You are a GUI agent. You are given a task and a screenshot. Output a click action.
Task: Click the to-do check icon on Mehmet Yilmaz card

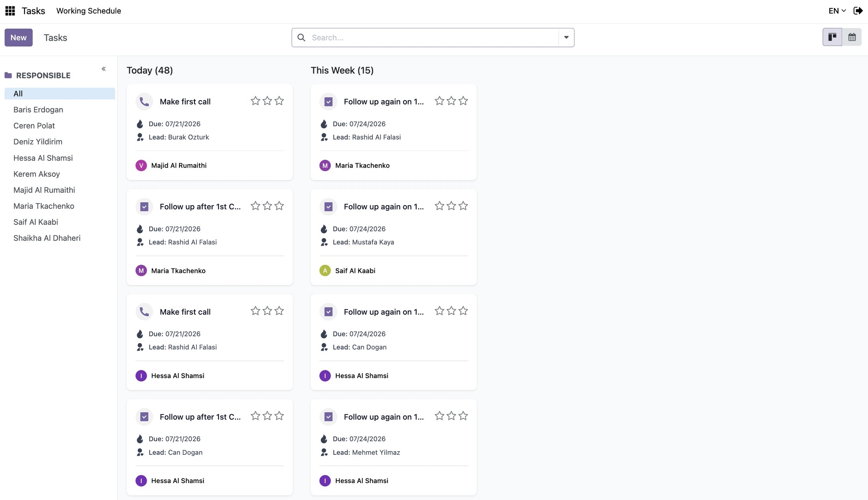click(x=328, y=417)
